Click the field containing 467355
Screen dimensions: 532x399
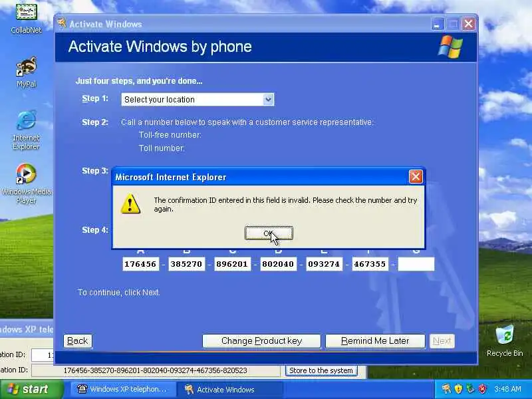[370, 264]
